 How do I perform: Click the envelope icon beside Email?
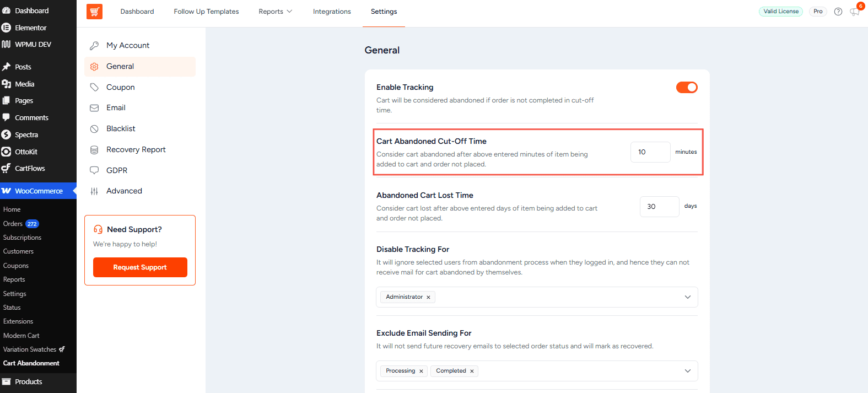click(94, 108)
